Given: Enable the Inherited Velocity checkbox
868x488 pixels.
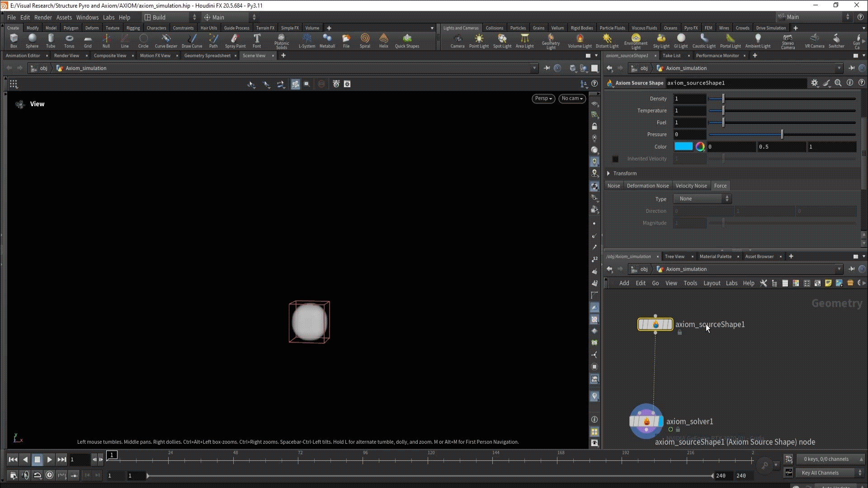Looking at the screenshot, I should pyautogui.click(x=615, y=159).
